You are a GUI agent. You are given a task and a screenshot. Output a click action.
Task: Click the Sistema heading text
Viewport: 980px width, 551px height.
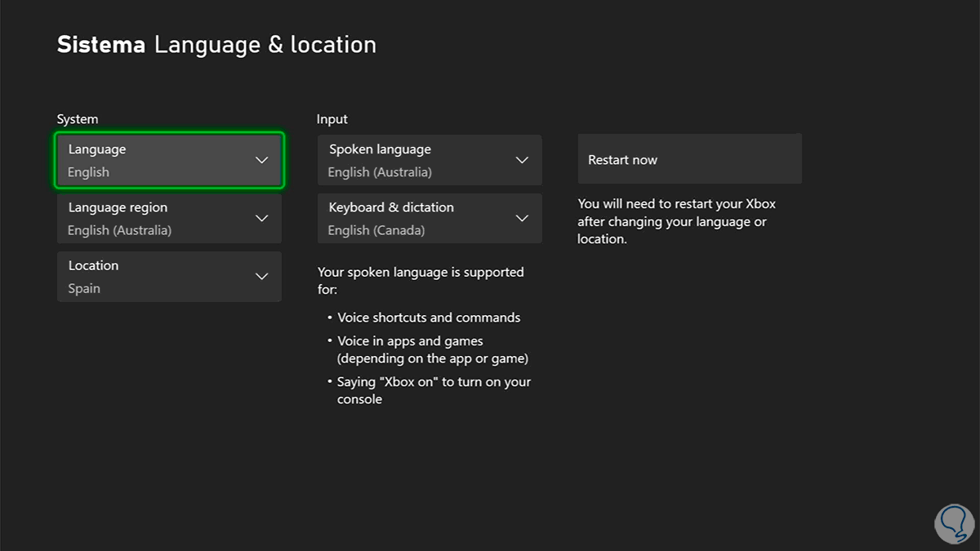point(101,45)
